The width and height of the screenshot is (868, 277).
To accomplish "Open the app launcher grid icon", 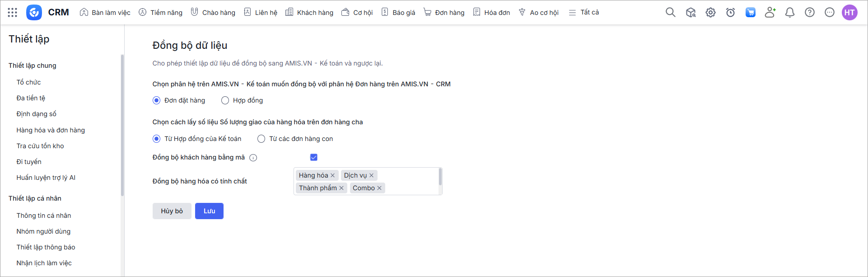I will point(13,13).
